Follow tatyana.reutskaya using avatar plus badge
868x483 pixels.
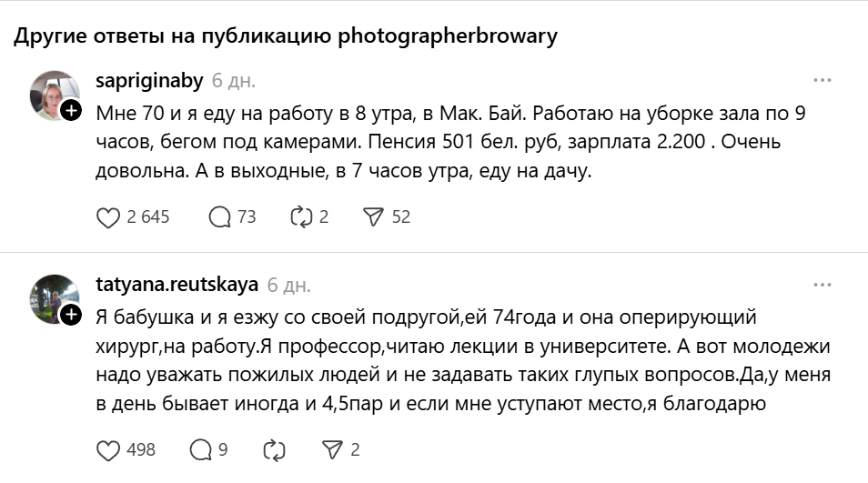click(71, 315)
